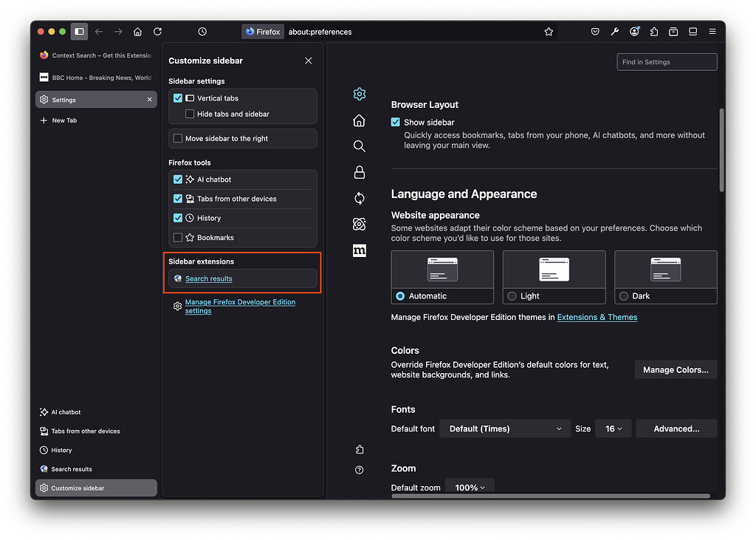Screen dimensions: 756x540
Task: Open Firefox Labs settings via atom icon
Action: coord(360,224)
